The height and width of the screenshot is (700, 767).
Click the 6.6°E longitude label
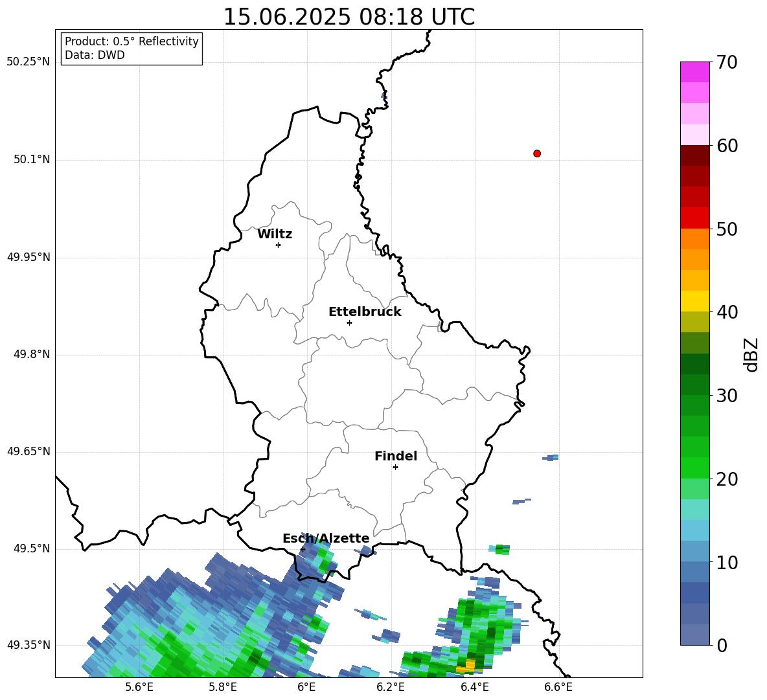(x=558, y=687)
